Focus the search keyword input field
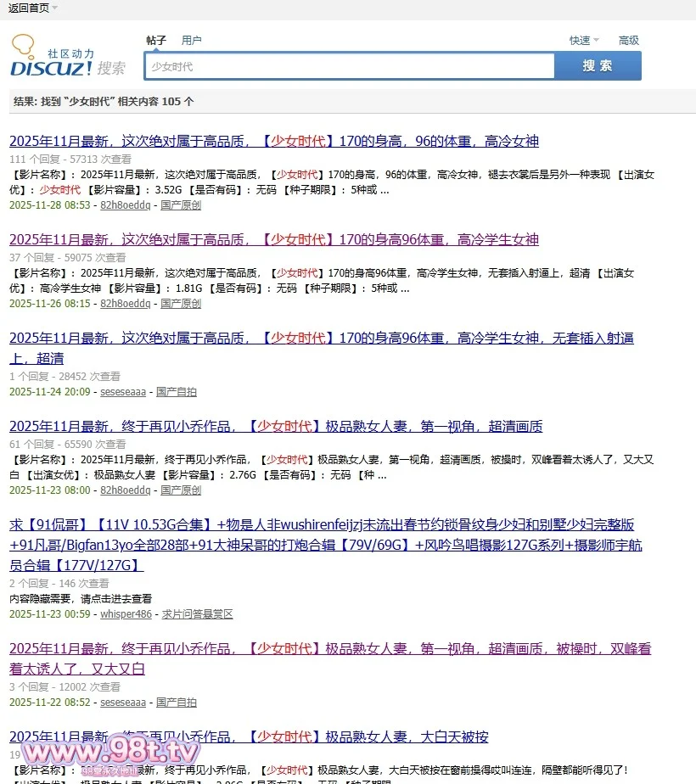Viewport: 696px width, 784px height. coord(349,66)
